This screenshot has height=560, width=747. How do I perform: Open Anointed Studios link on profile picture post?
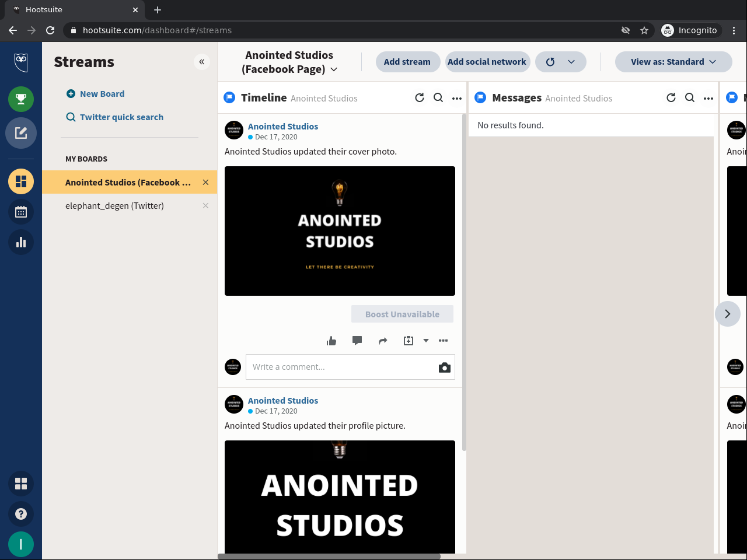pos(283,401)
